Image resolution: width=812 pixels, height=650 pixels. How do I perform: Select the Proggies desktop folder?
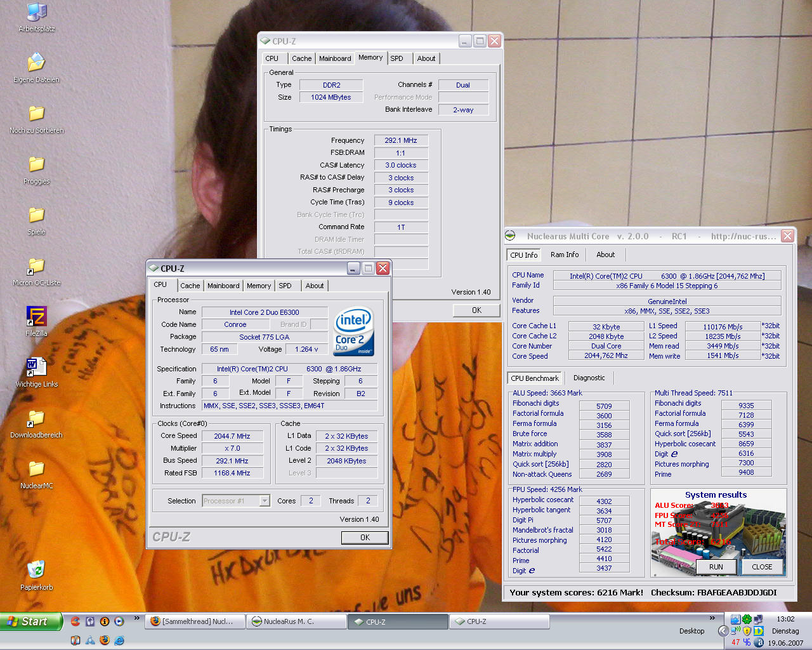point(36,169)
